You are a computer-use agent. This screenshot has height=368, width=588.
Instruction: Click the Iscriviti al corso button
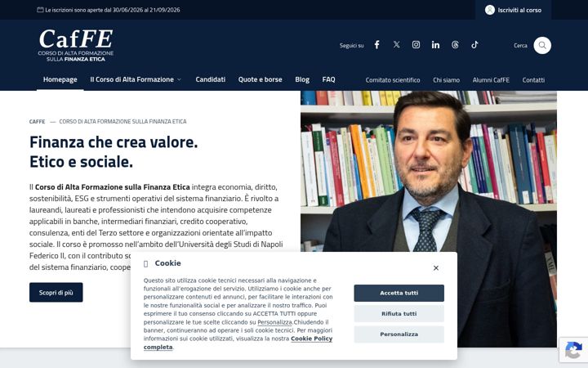tap(513, 10)
